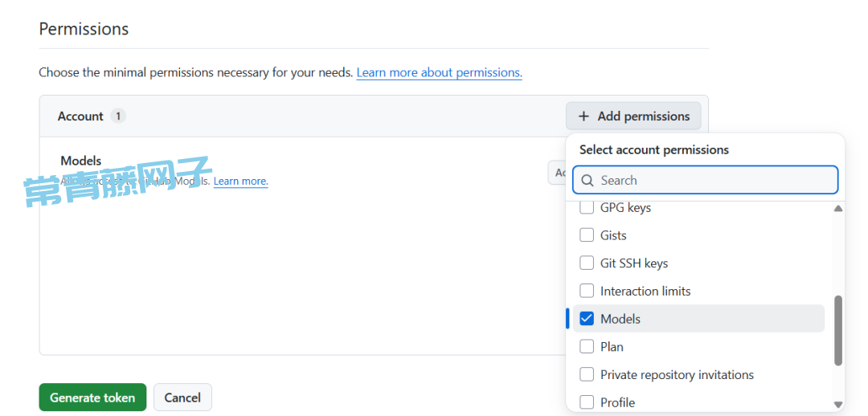Enable the GPG keys checkbox
The image size is (868, 416).
[x=587, y=208]
